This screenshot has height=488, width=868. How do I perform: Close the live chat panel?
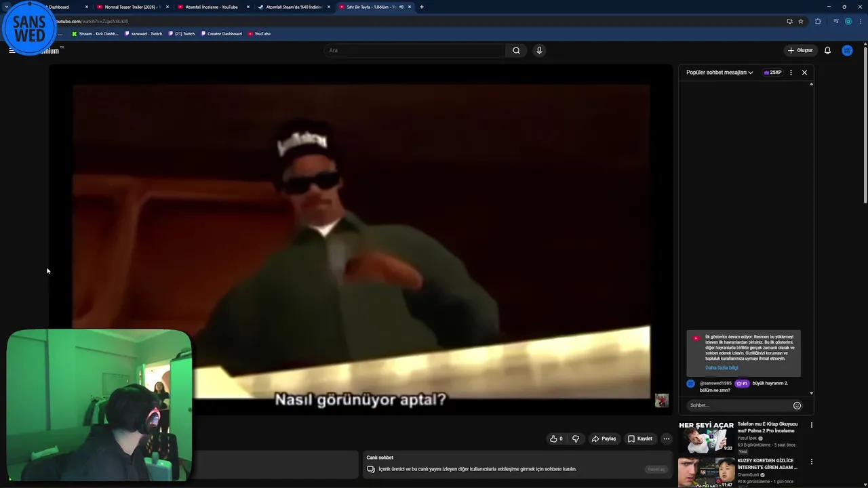[x=804, y=73]
